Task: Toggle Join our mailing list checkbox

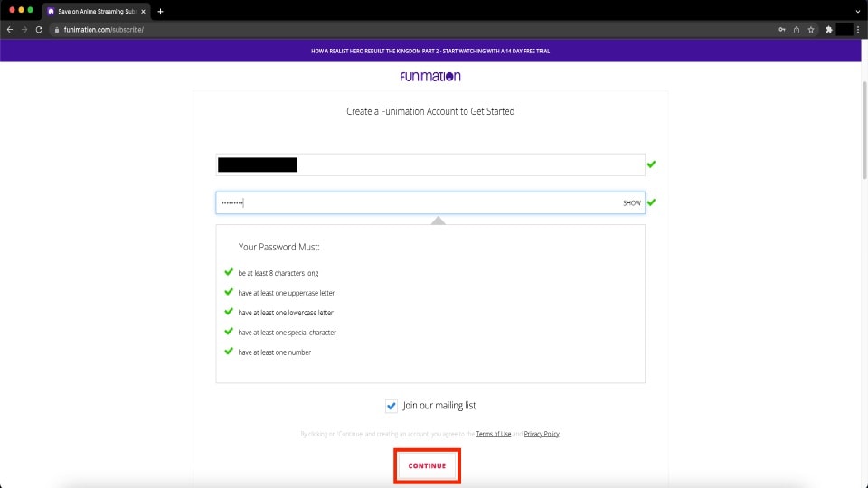Action: coord(392,406)
